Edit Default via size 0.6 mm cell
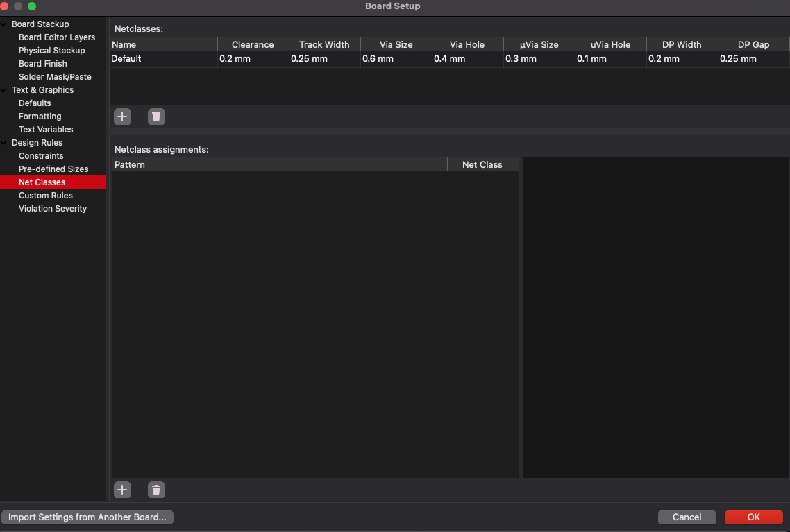 point(396,59)
